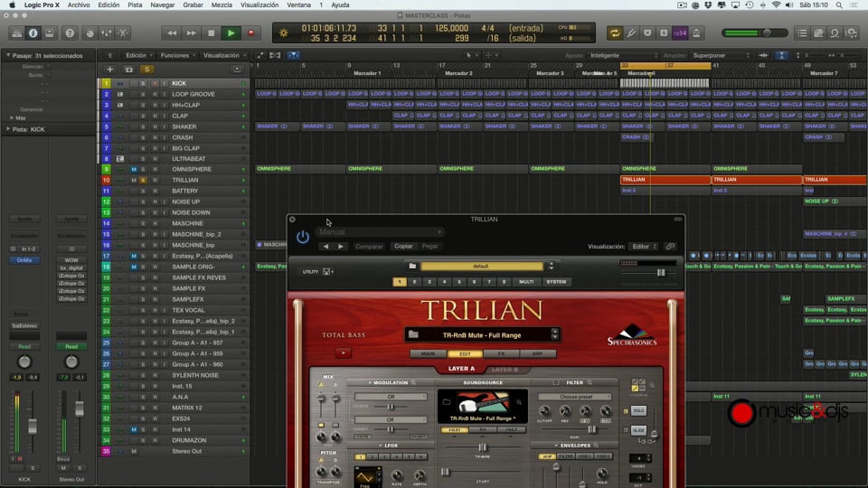The image size is (868, 488).
Task: Click Copiar button in plugin header
Action: tap(403, 246)
